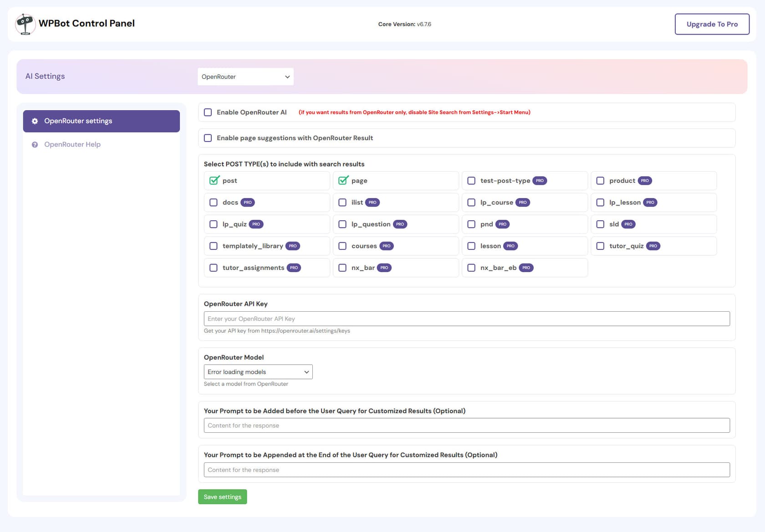This screenshot has width=765, height=532.
Task: Tick the ilist checkbox
Action: [x=342, y=203]
